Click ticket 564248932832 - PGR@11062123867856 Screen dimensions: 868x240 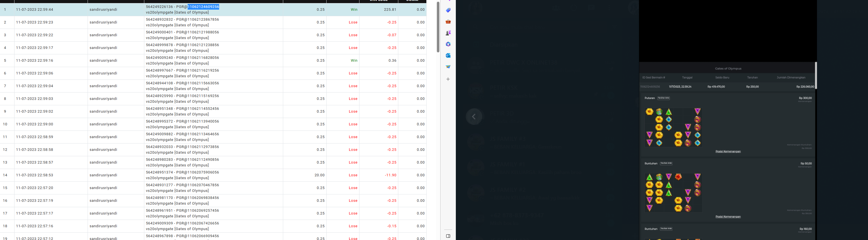(182, 20)
